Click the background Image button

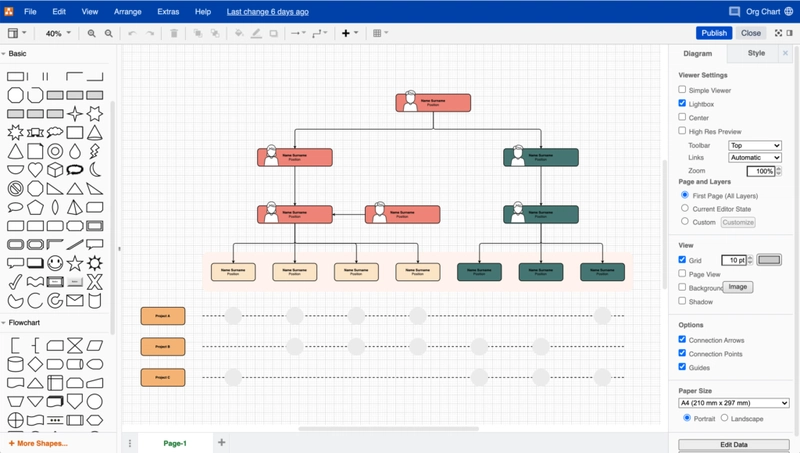[738, 287]
